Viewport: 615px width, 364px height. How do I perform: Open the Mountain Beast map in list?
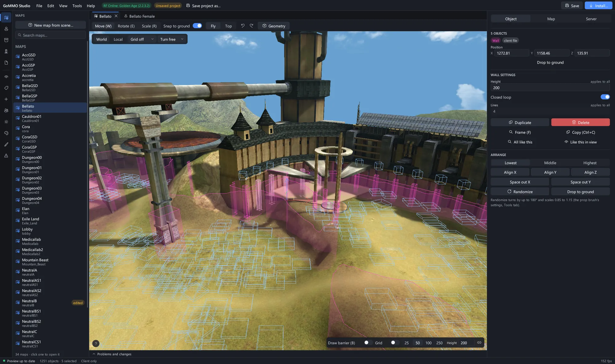tap(50, 262)
